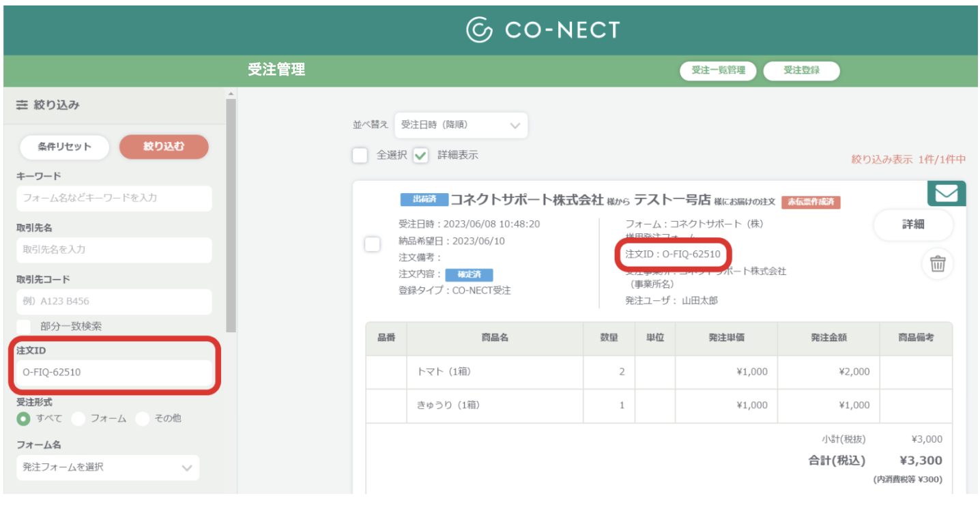980x509 pixels.
Task: Toggle the 全選択 checkbox
Action: click(x=360, y=155)
